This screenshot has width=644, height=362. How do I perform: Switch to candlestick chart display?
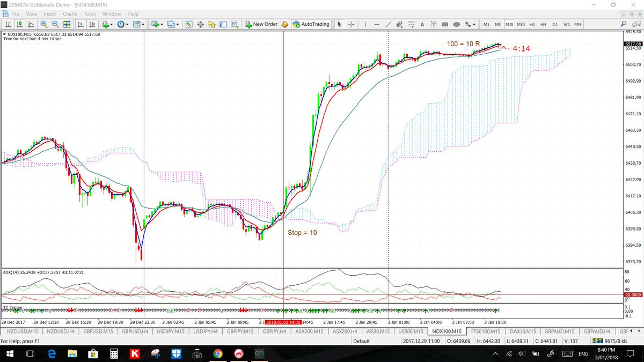click(x=20, y=24)
